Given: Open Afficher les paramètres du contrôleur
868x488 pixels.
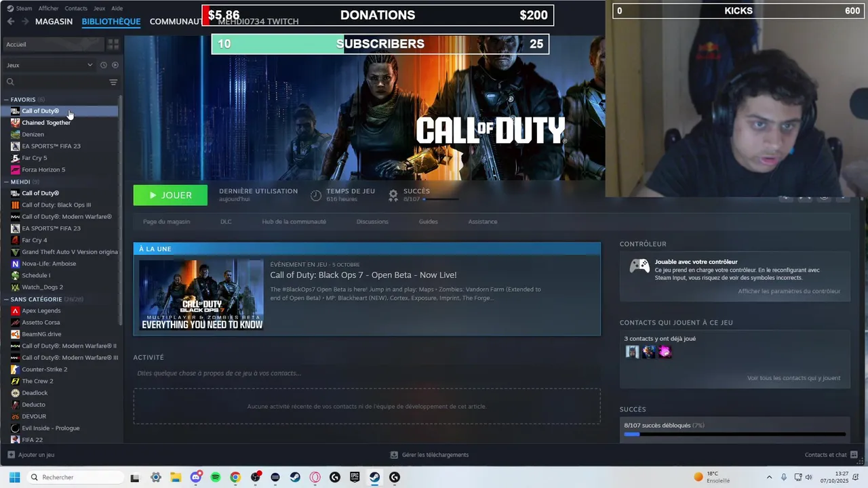Looking at the screenshot, I should tap(789, 291).
